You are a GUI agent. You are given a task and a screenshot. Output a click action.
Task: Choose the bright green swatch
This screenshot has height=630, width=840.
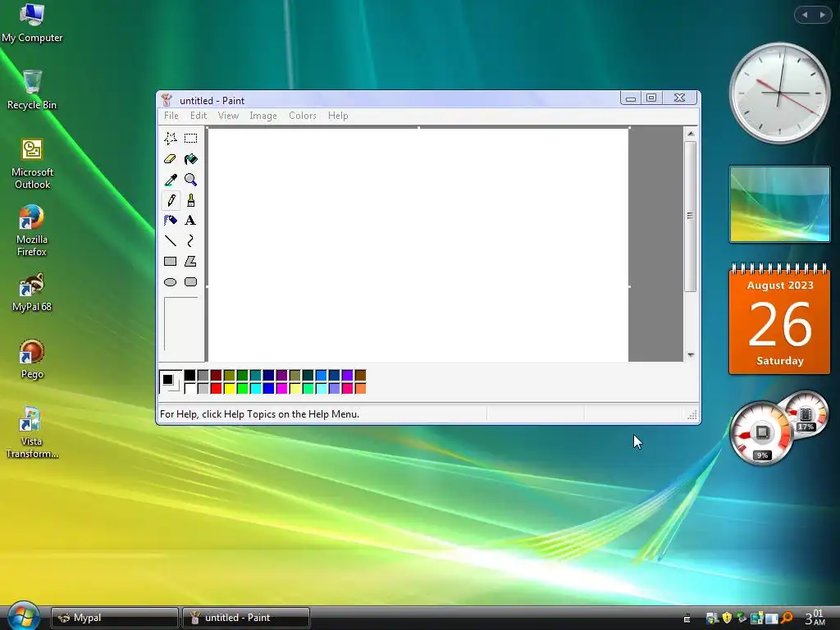pyautogui.click(x=242, y=388)
